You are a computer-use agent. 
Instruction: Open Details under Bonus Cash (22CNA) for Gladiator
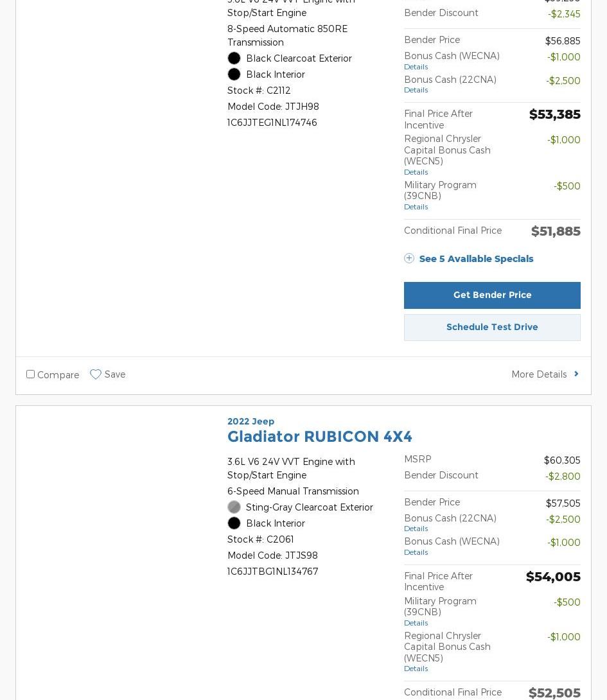click(x=416, y=529)
